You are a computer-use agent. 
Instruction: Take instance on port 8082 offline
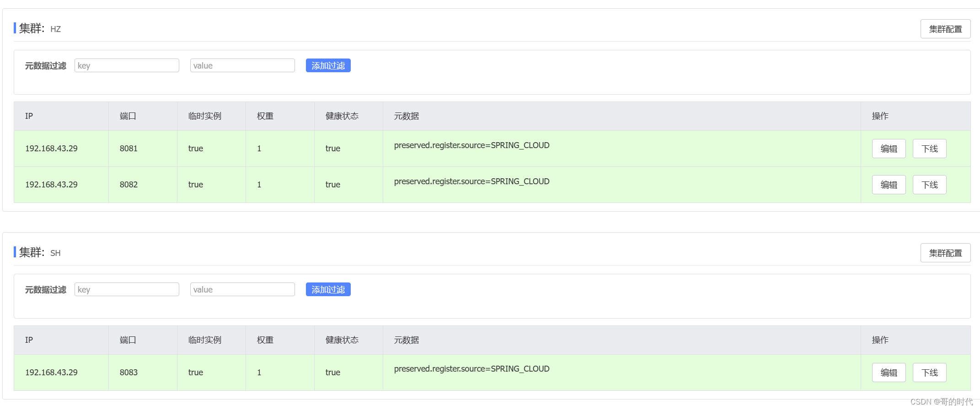point(929,185)
